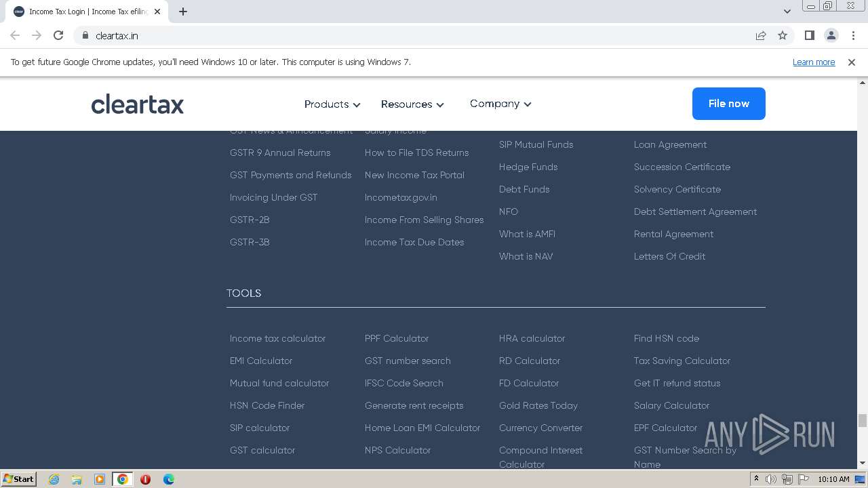Viewport: 868px width, 488px height.
Task: Open What is NAV link
Action: [x=526, y=256]
